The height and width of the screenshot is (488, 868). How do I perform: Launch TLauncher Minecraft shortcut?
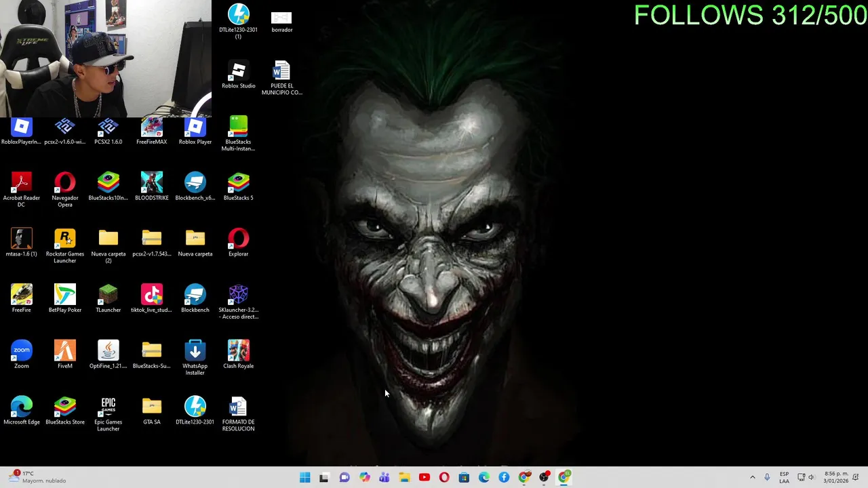pos(108,298)
